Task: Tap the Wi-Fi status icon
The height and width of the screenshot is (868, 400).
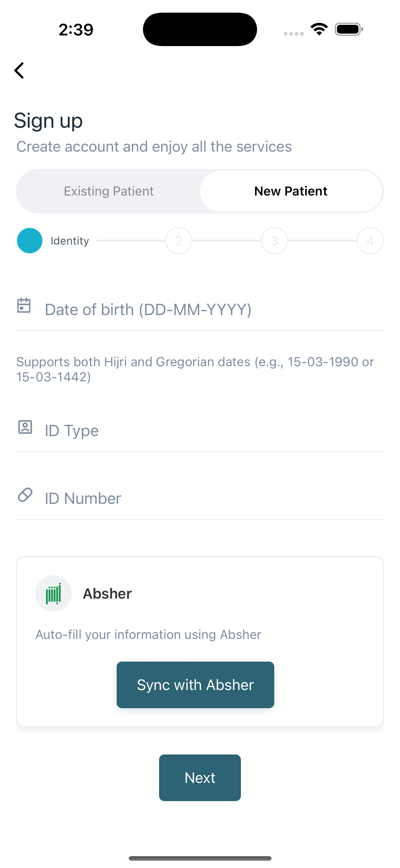Action: tap(319, 29)
